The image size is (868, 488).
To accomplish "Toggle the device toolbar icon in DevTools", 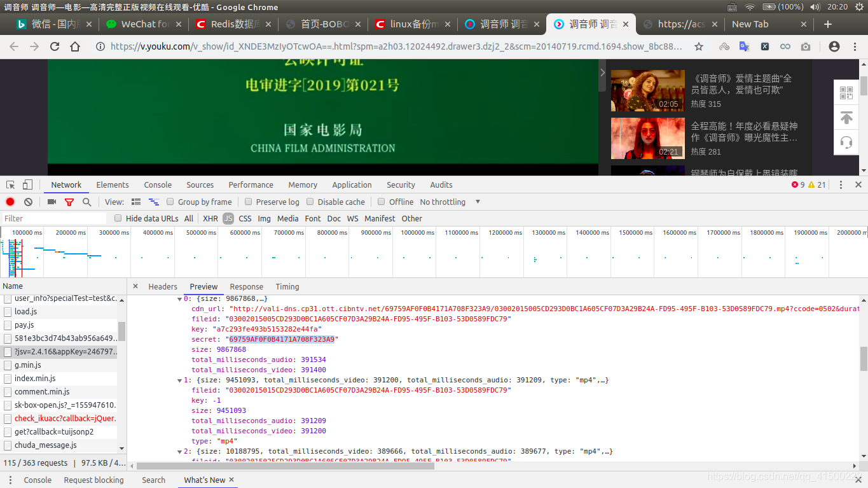I will tap(27, 185).
